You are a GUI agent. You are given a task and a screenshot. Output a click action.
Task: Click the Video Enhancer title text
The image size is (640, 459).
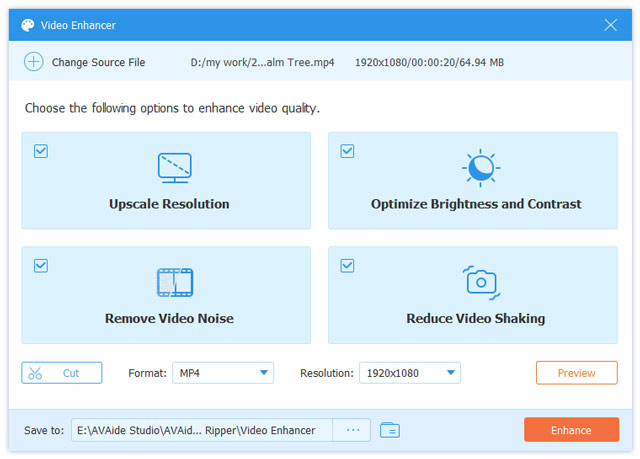coord(78,25)
